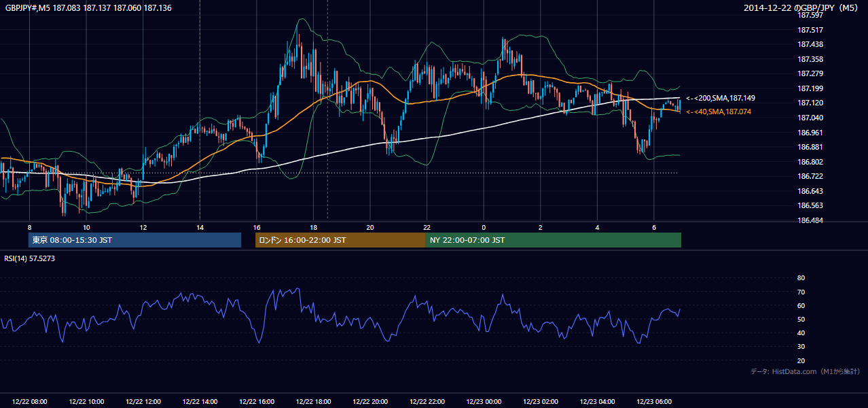Click the 12/23 04:00 date label
868x408 pixels.
click(x=597, y=402)
